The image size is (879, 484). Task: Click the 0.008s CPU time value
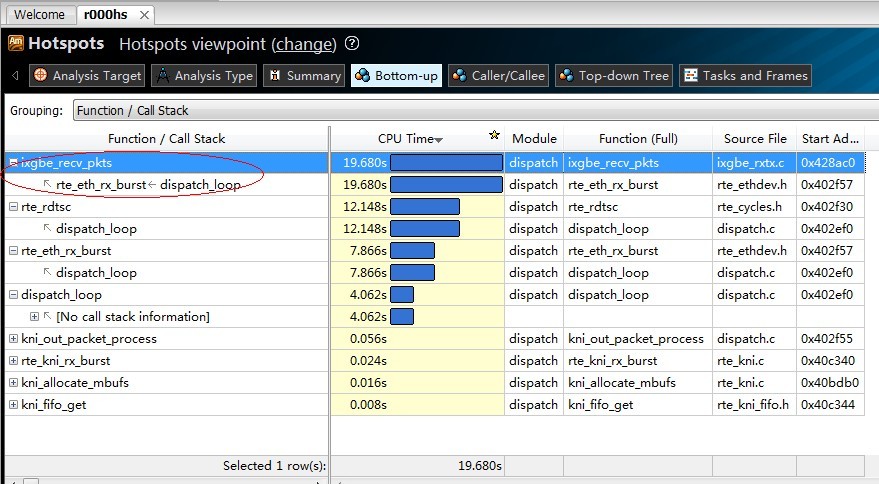coord(368,405)
